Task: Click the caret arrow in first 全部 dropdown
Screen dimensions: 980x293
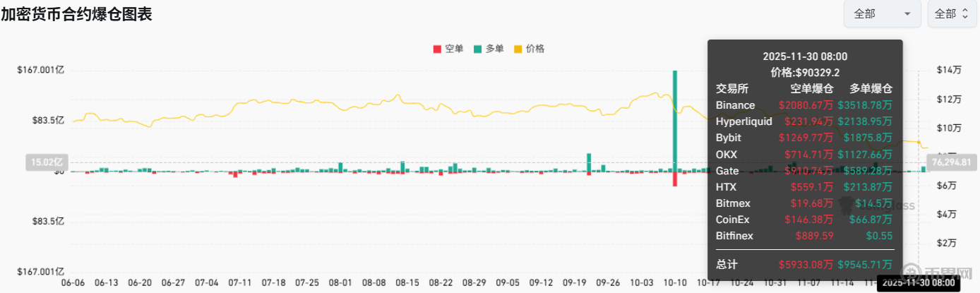Action: (907, 14)
